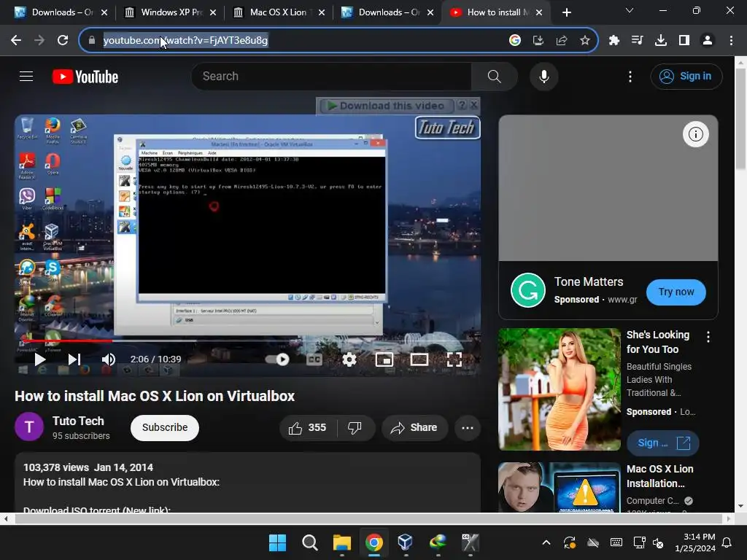
Task: Open the YouTube hamburger guide menu
Action: click(26, 76)
